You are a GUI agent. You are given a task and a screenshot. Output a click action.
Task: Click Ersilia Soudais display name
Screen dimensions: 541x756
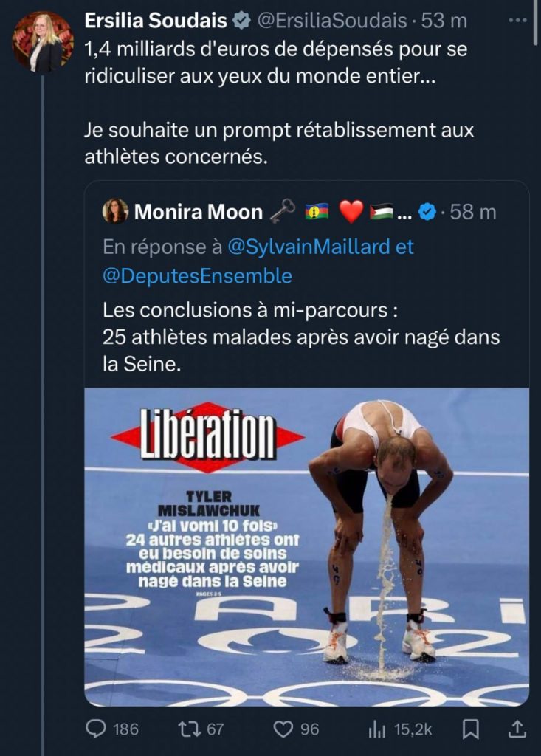coord(155,21)
